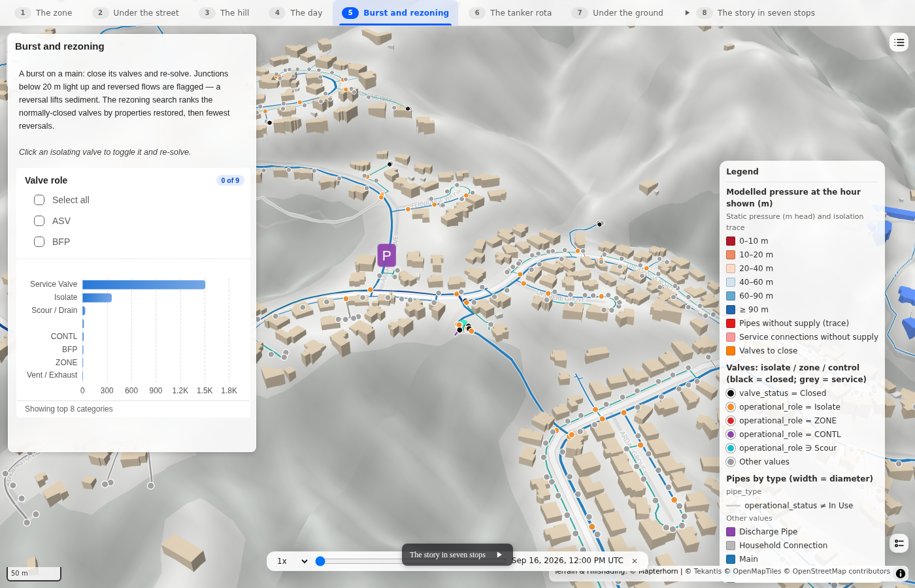Click Valves to close orange swatch
The width and height of the screenshot is (915, 588).
[x=731, y=351]
